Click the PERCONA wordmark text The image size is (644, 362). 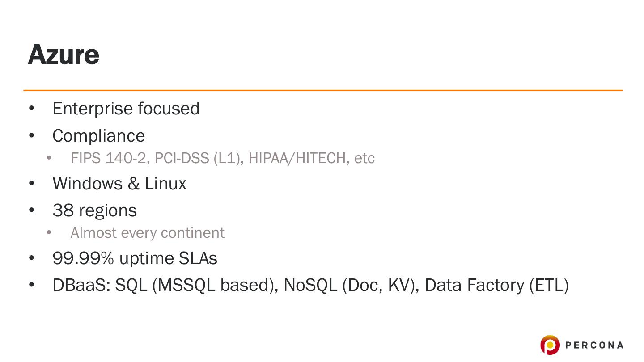[x=594, y=345]
